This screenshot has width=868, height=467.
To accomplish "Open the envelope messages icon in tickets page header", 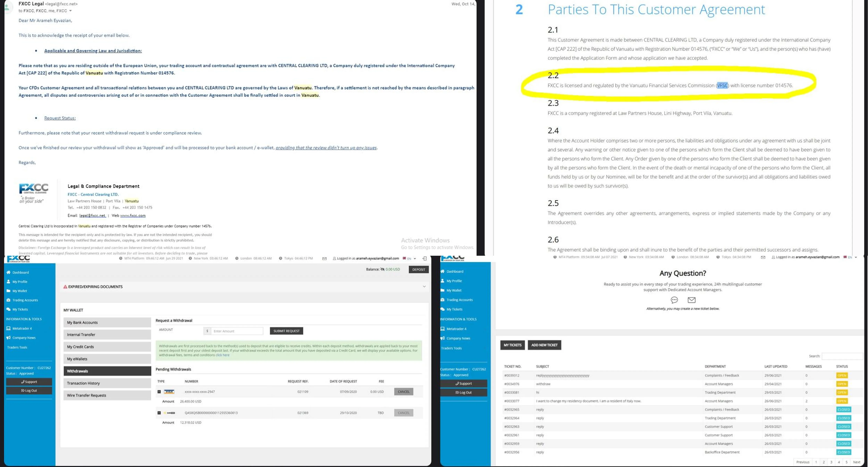I will tap(763, 257).
